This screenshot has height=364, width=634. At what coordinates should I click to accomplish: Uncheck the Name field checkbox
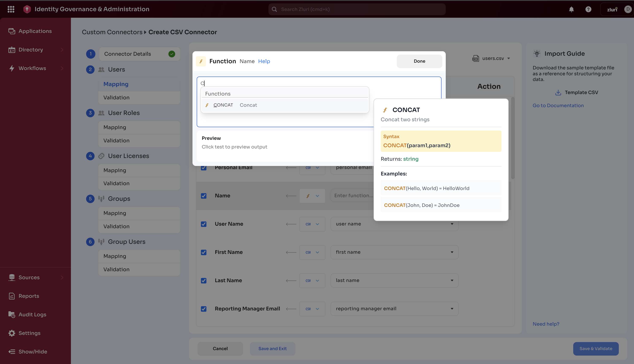point(204,196)
